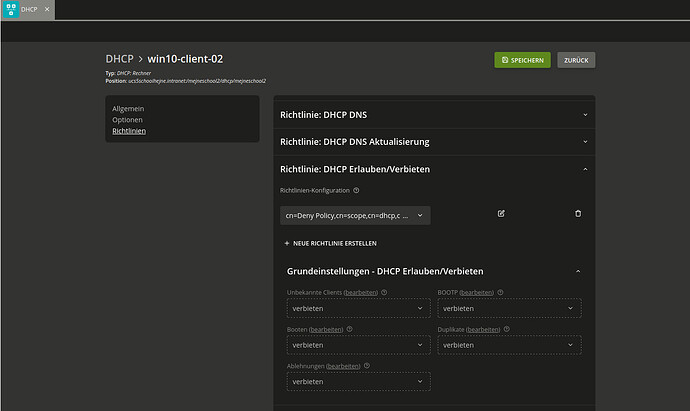Click the Speichern button
The image size is (690, 411).
522,60
